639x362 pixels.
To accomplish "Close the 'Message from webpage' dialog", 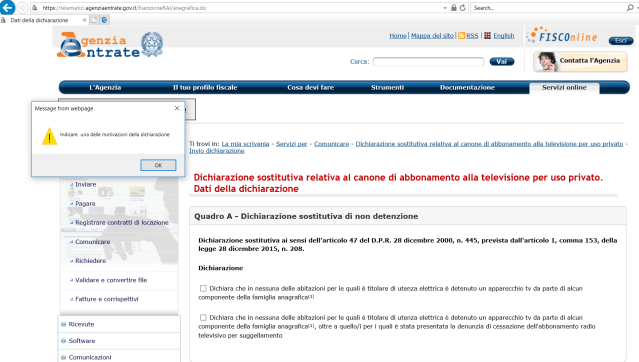I will pyautogui.click(x=177, y=108).
